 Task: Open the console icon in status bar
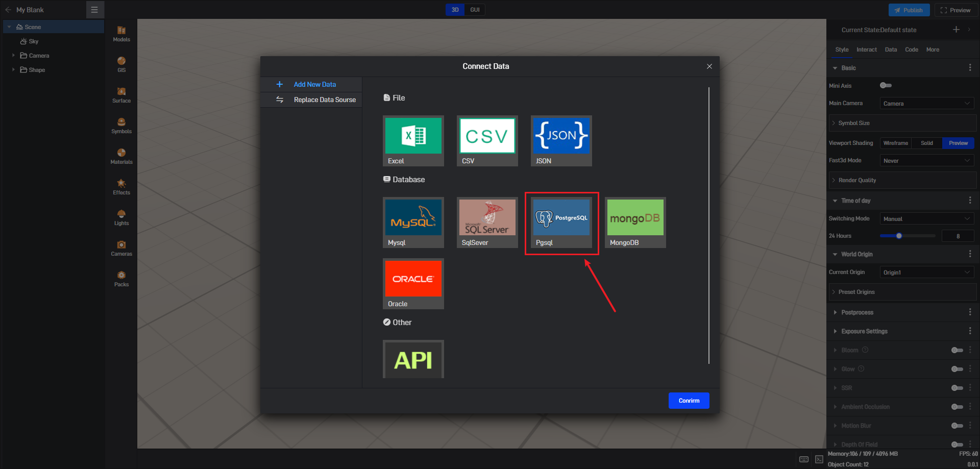819,459
